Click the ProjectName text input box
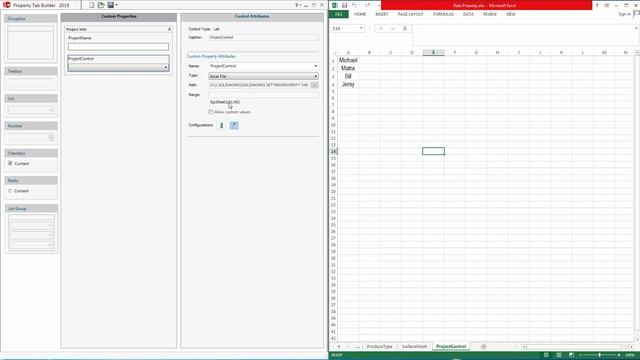The height and width of the screenshot is (360, 640). point(118,47)
